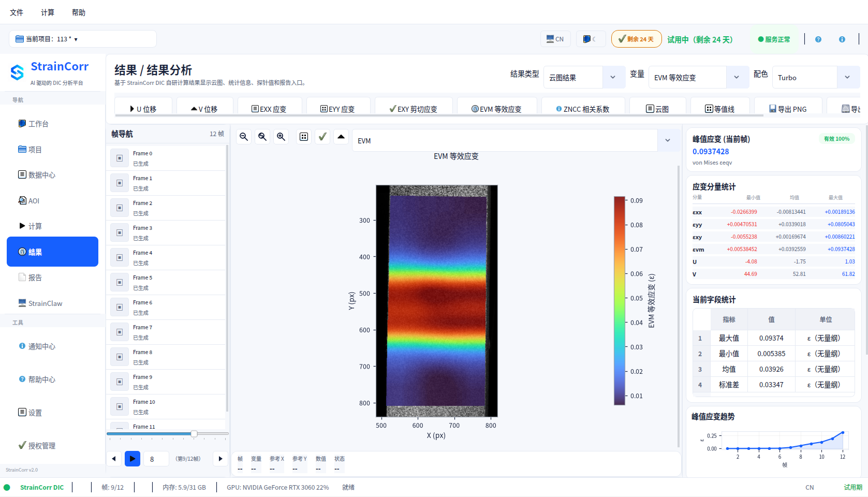Click the blue question mark help icon
Viewport: 868px width, 497px height.
tap(818, 39)
